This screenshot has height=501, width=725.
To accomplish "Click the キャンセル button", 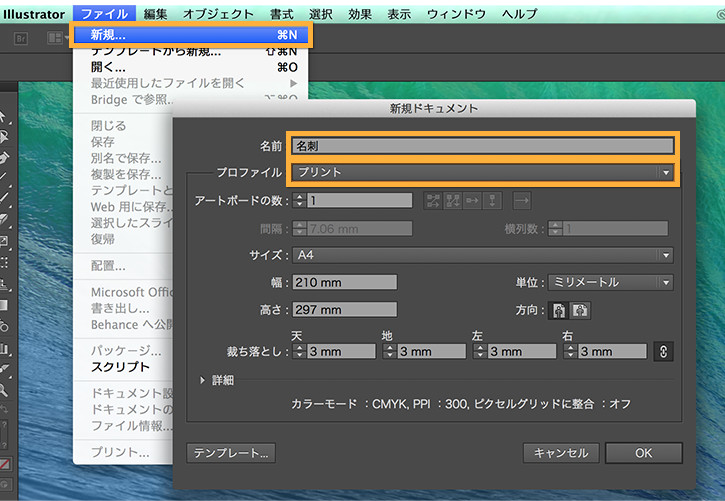I will pyautogui.click(x=561, y=453).
